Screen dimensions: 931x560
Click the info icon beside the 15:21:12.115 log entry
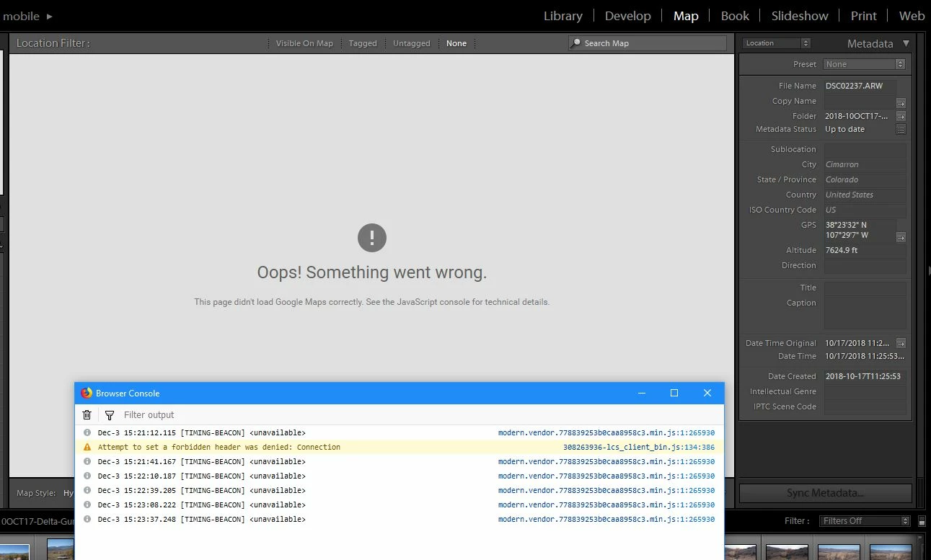coord(87,432)
